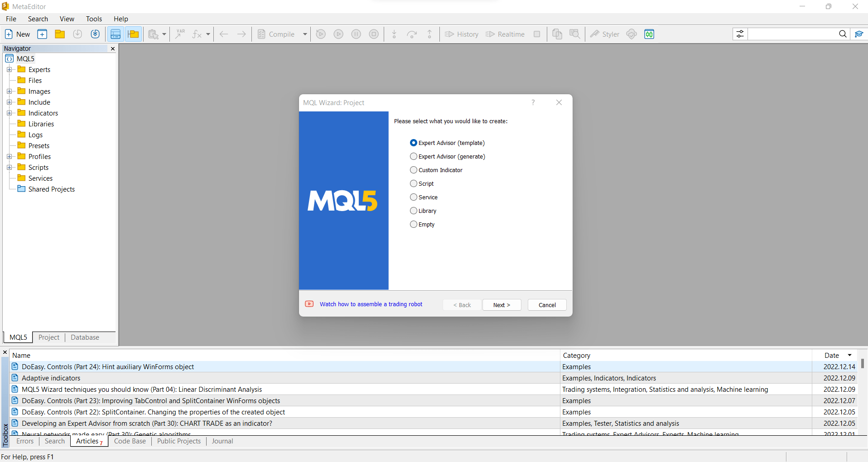868x462 pixels.
Task: Click the Save All toolbar icon
Action: [95, 34]
